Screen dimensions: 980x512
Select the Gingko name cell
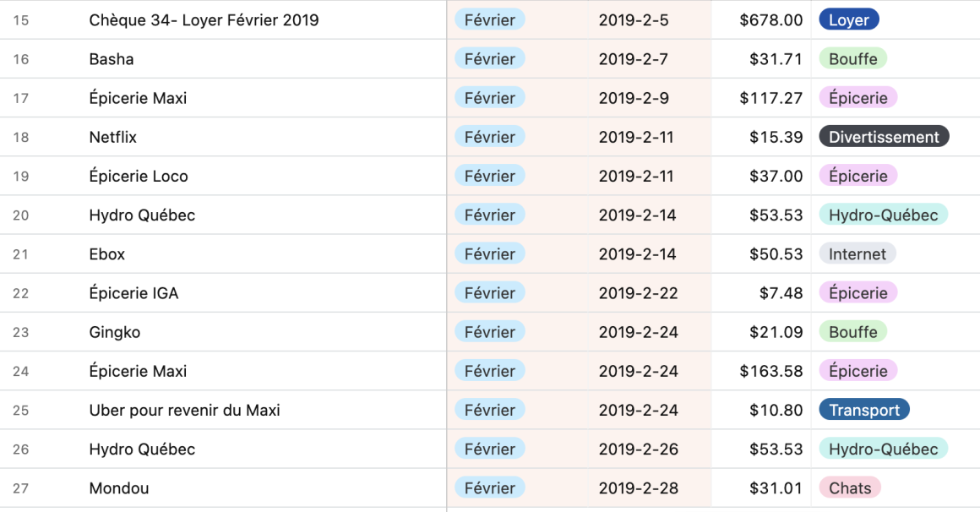pos(115,333)
